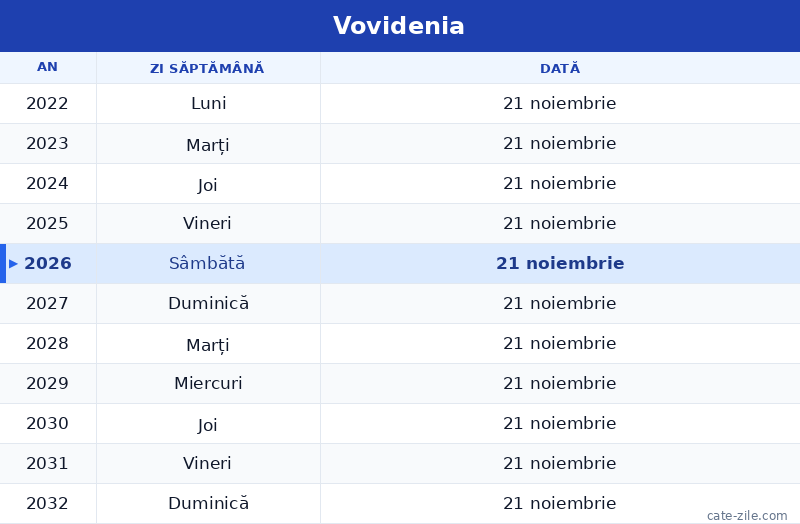This screenshot has width=800, height=524.
Task: Select the year 2022 cell
Action: 47,104
